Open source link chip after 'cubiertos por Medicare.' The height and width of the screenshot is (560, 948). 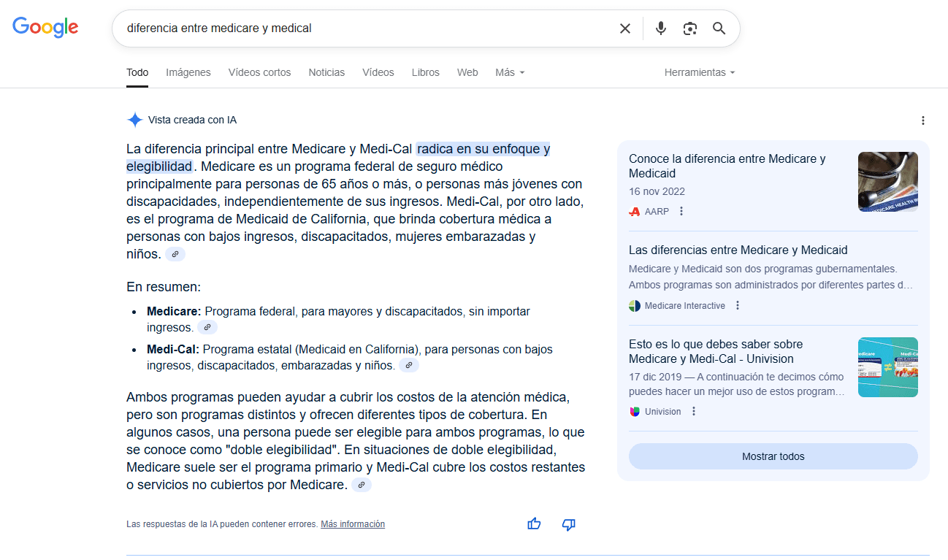click(362, 485)
